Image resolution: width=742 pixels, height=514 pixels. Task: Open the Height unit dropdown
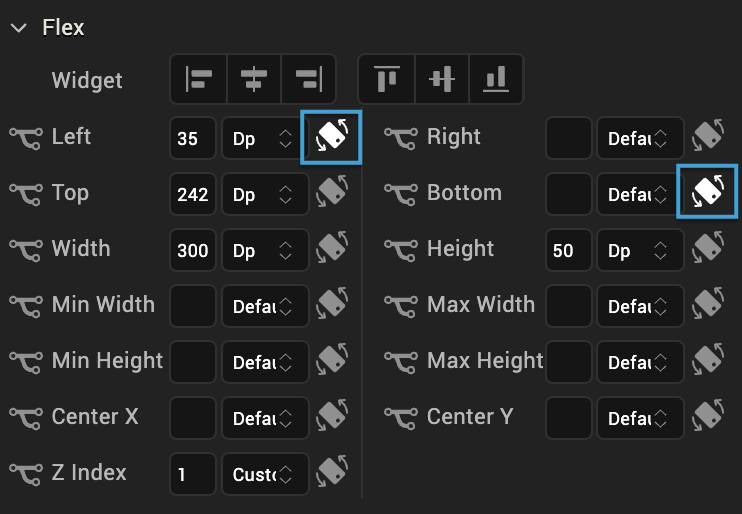pyautogui.click(x=640, y=250)
